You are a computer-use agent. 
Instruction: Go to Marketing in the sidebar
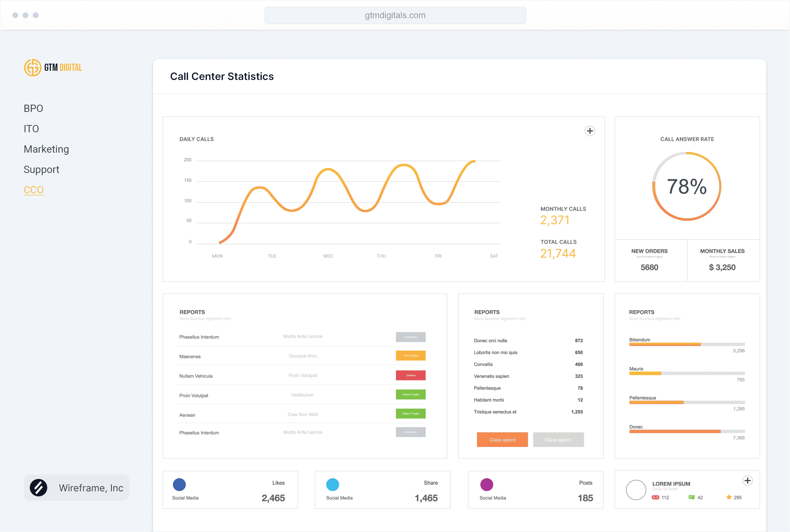(46, 149)
